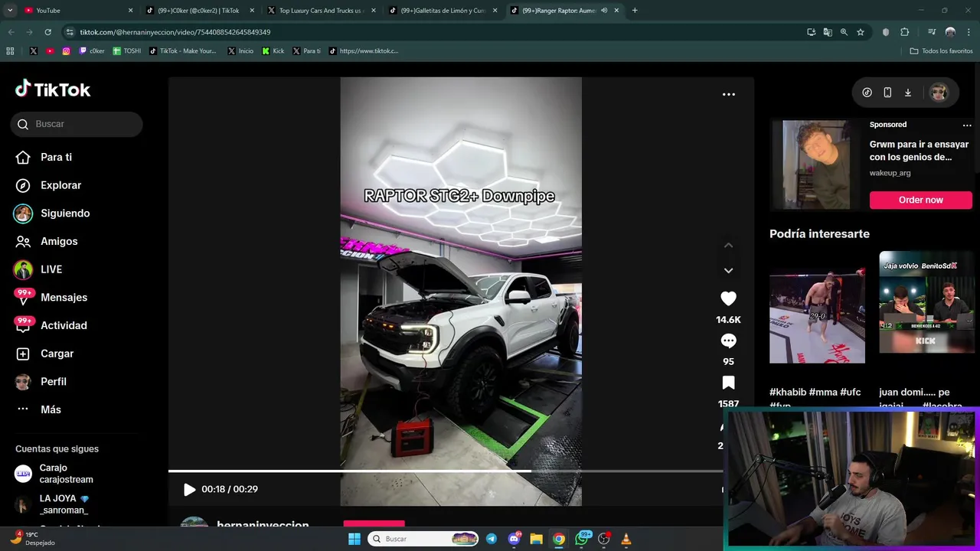Save video using the bookmark icon
Screen dimensions: 980x551
coord(728,383)
